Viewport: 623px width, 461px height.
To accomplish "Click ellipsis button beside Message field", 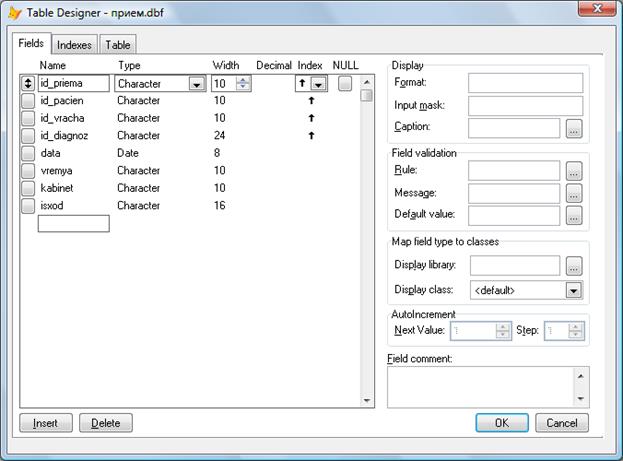I will tap(573, 193).
